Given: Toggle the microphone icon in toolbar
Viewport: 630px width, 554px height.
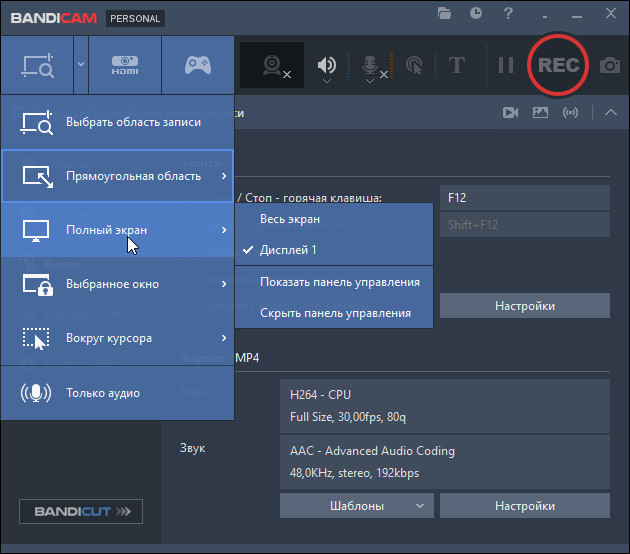Looking at the screenshot, I should click(371, 65).
